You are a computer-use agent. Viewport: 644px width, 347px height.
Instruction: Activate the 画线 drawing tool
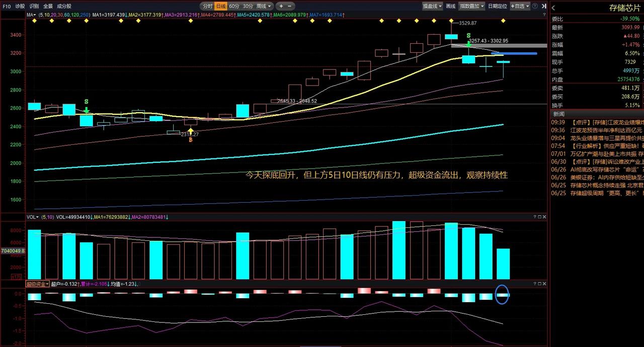coord(451,6)
